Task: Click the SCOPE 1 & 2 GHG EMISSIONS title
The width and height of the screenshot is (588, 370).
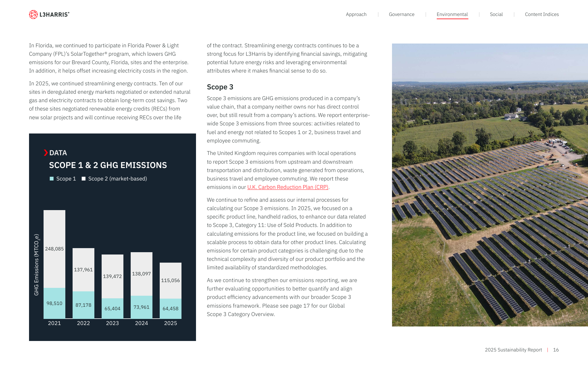Action: click(108, 165)
